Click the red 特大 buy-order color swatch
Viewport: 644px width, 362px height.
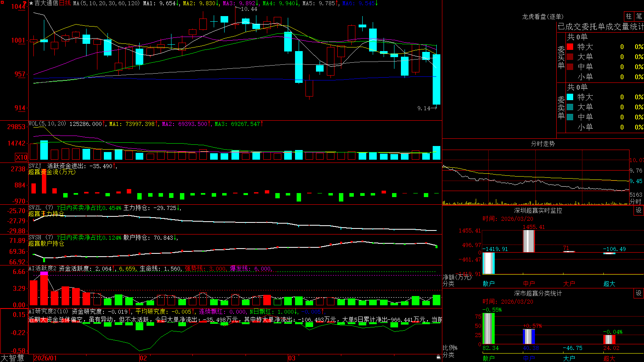tap(570, 47)
